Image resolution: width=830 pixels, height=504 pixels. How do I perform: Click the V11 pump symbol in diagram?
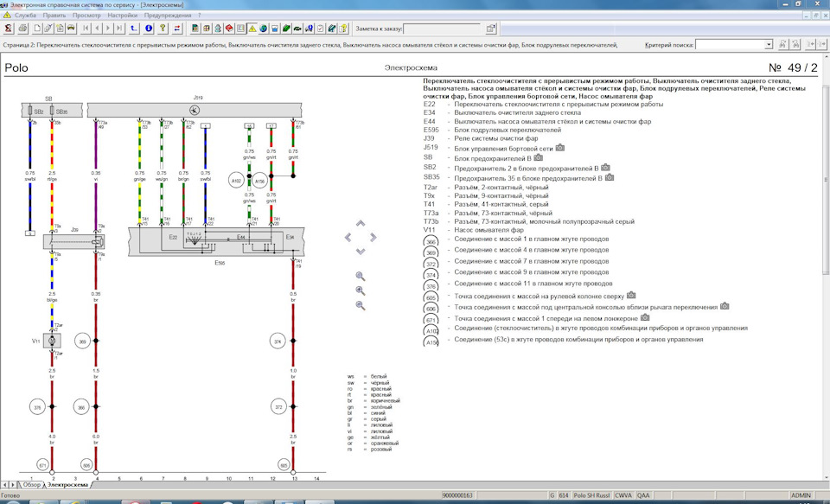52,341
